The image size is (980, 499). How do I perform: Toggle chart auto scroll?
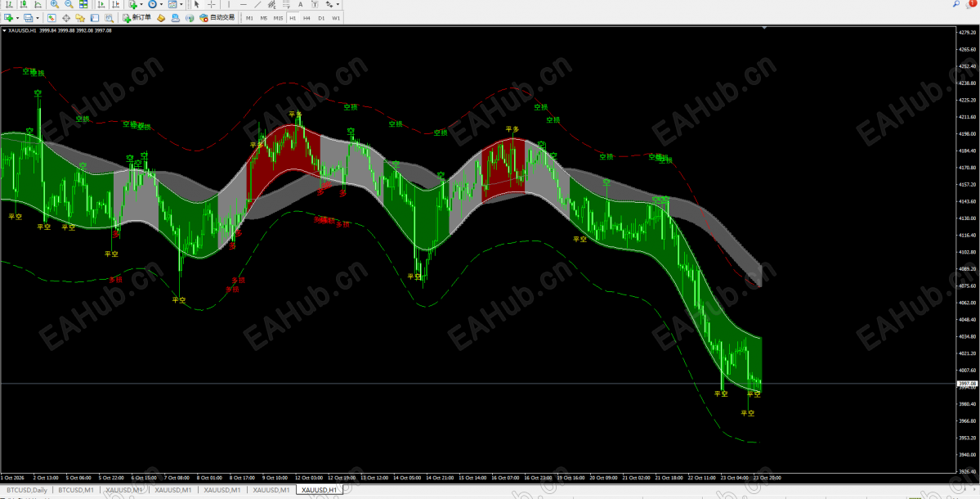pos(101,4)
